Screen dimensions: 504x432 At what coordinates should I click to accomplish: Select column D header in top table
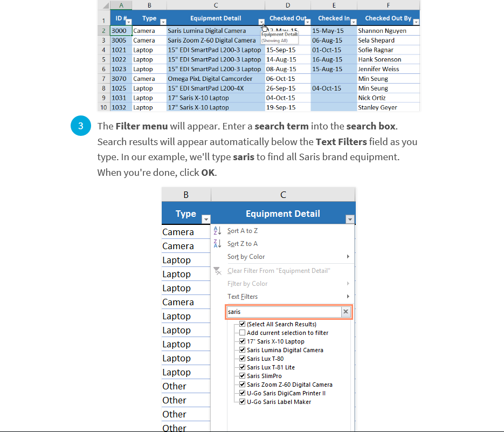click(288, 5)
